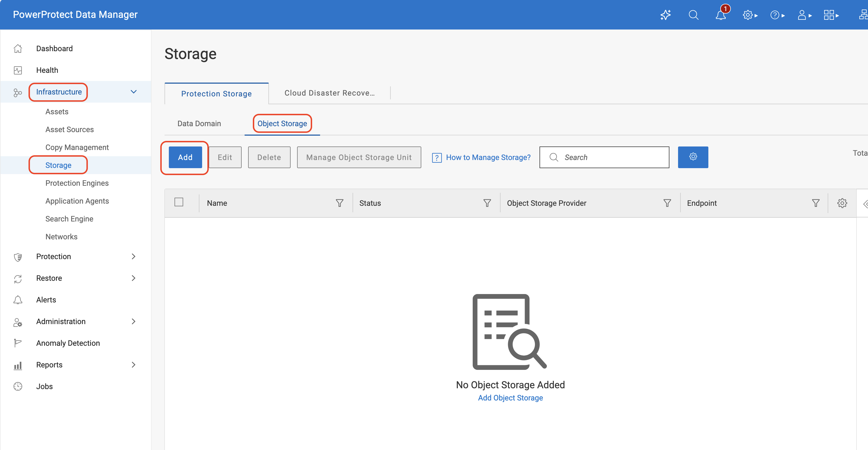This screenshot has height=450, width=868.
Task: Click the Jobs clock icon
Action: pos(18,387)
